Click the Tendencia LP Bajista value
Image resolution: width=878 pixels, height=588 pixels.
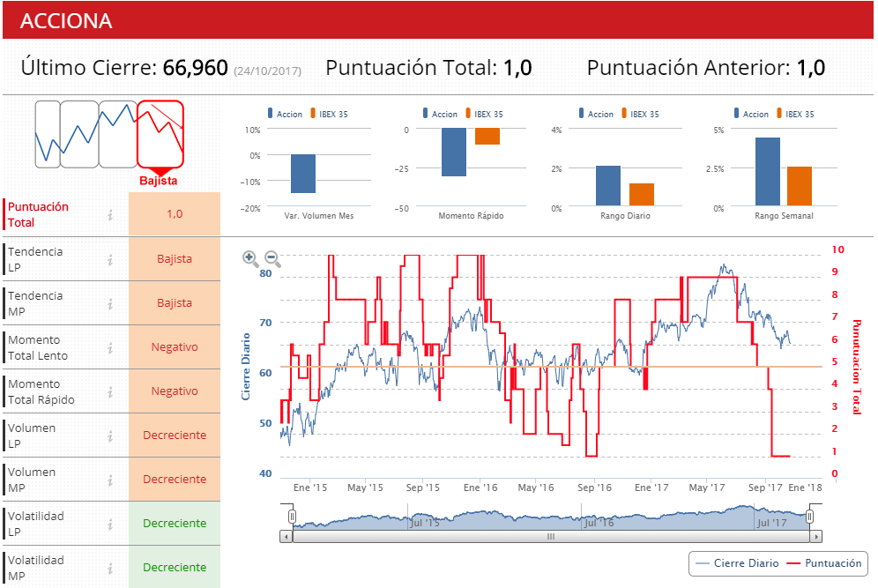[x=175, y=258]
